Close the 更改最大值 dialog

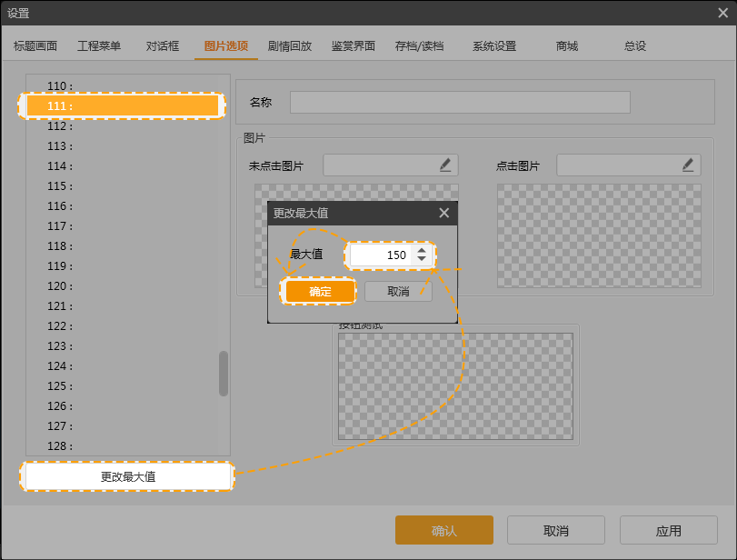click(444, 213)
